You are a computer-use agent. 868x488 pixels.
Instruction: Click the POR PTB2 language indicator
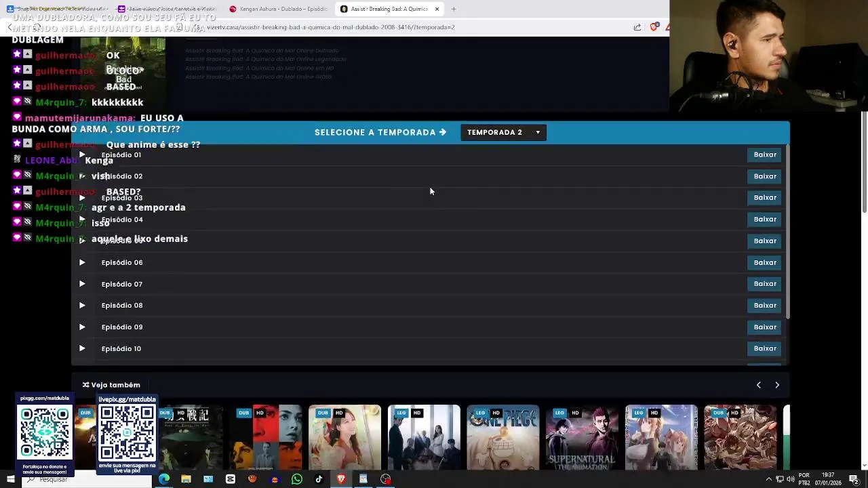[804, 479]
